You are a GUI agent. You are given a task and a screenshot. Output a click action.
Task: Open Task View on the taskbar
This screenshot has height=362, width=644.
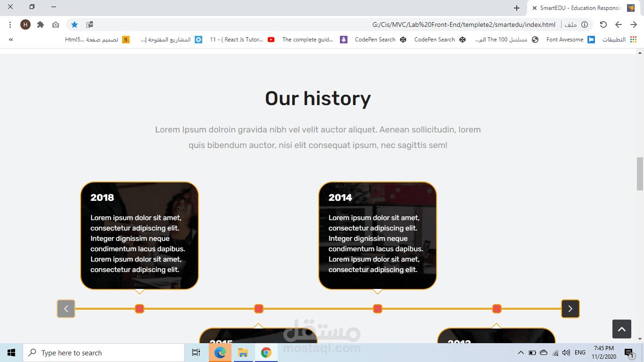(x=196, y=353)
